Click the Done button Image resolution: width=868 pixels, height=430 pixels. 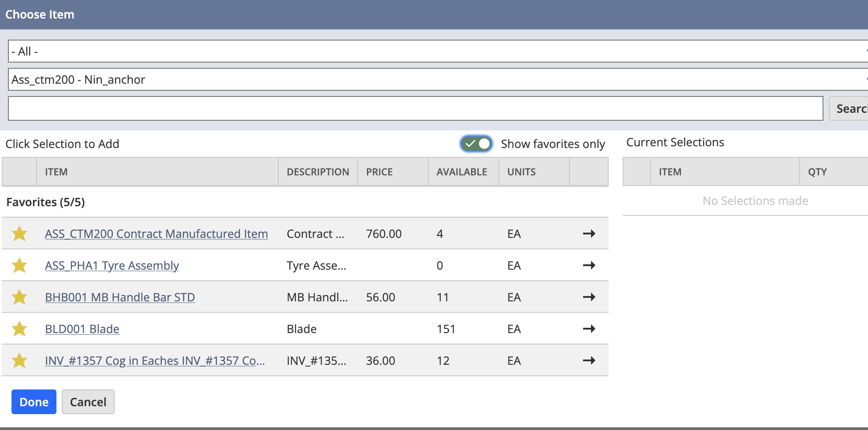click(x=34, y=402)
